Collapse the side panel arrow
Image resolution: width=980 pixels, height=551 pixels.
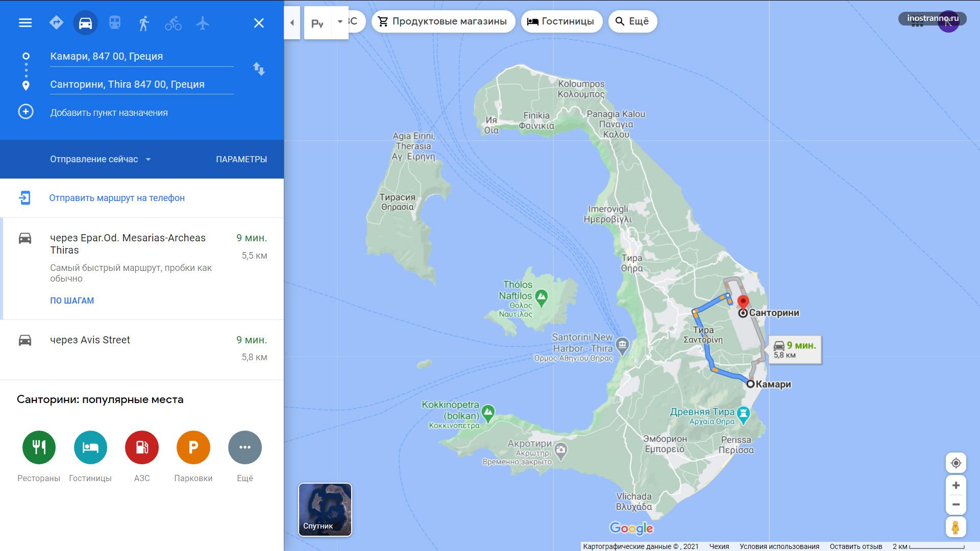292,22
